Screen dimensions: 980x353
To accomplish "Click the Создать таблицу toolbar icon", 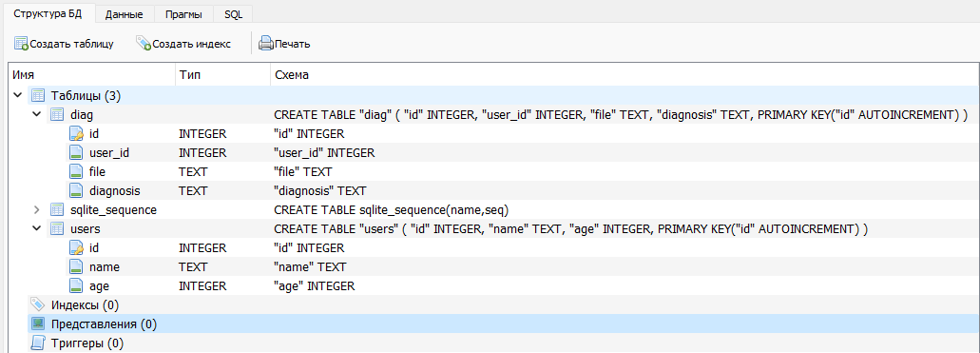I will click(x=21, y=44).
